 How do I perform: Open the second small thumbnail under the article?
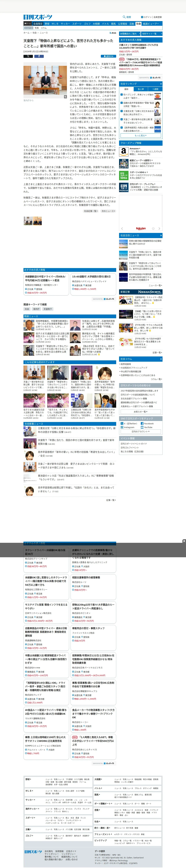pyautogui.click(x=38, y=221)
